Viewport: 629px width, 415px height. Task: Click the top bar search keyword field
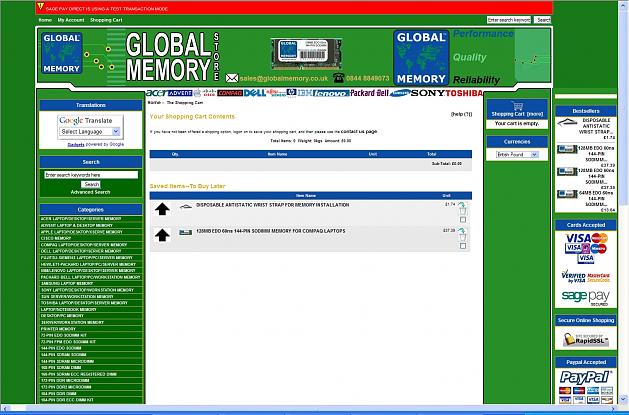click(509, 20)
